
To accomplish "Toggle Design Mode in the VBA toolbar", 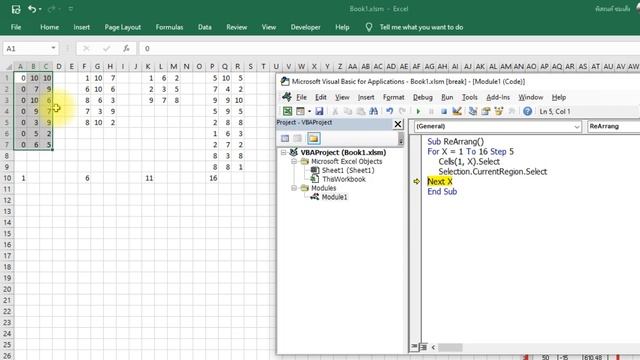I will (x=457, y=111).
